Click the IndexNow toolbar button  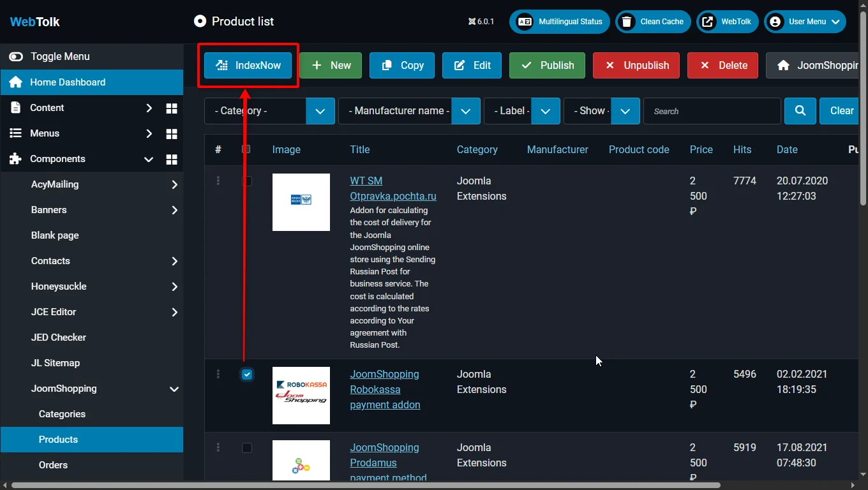(248, 65)
